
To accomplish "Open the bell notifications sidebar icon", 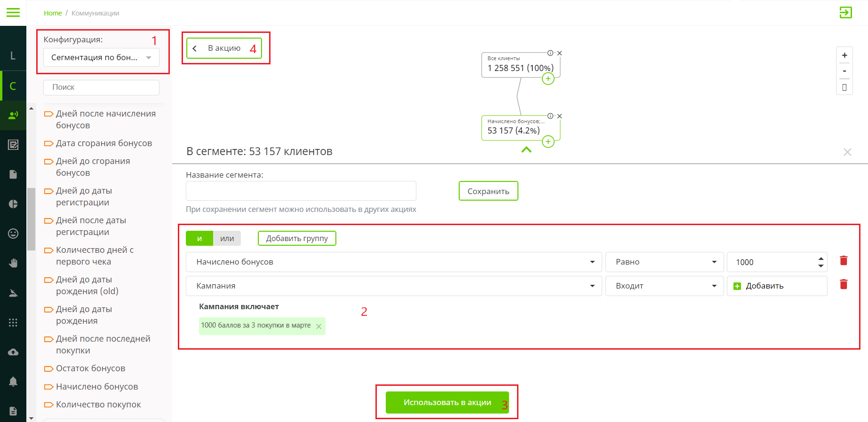I will pos(13,381).
